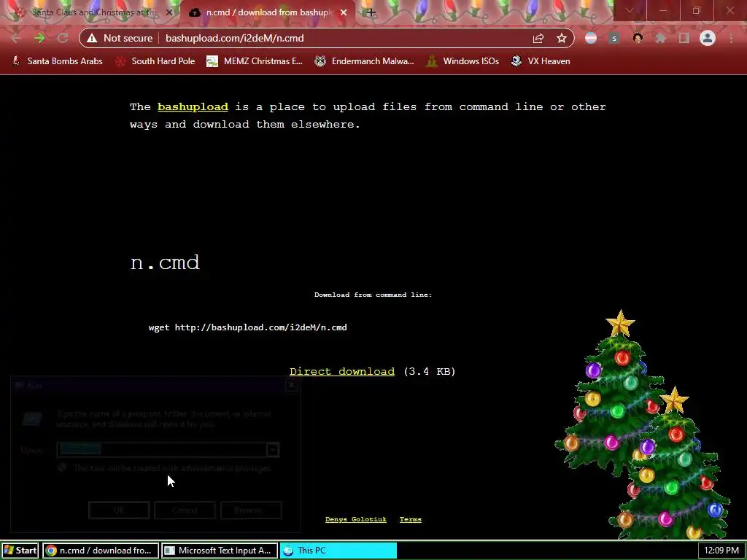Open the Terms footer link
Screen dimensions: 747x560
(411, 519)
